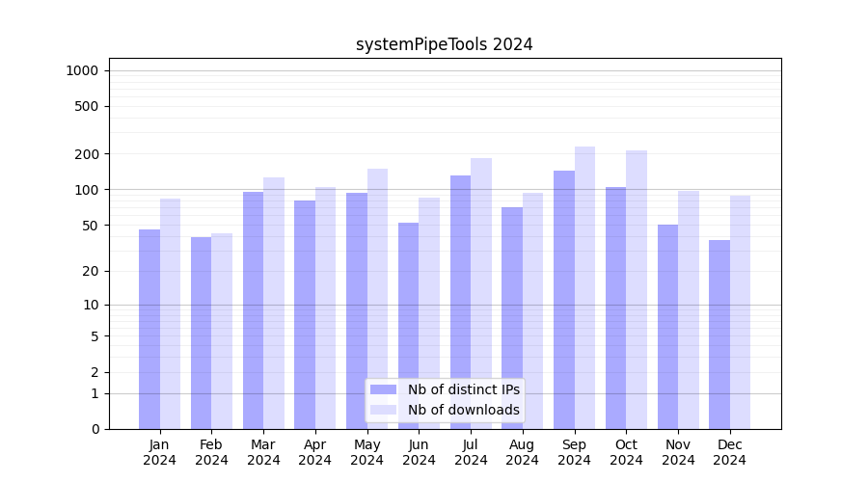This screenshot has height=482, width=868.
Task: Click the 'Nov 2024' x-axis label
Action: [678, 452]
